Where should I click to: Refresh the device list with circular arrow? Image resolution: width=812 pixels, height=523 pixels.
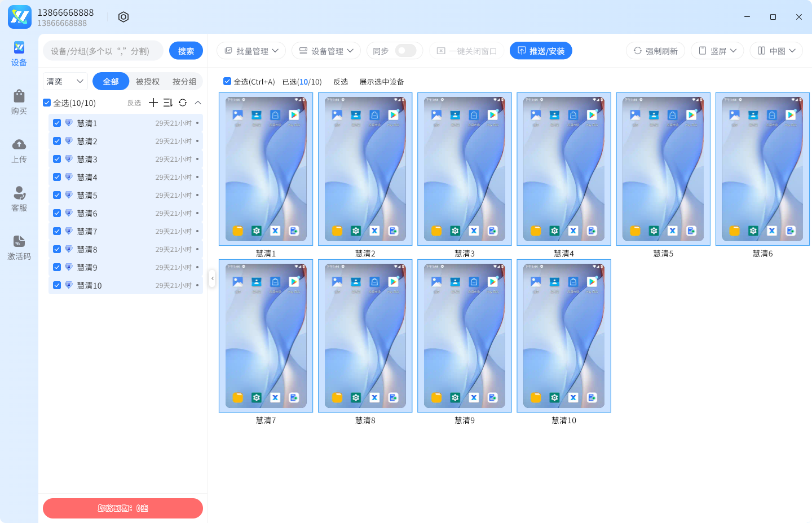[x=183, y=103]
